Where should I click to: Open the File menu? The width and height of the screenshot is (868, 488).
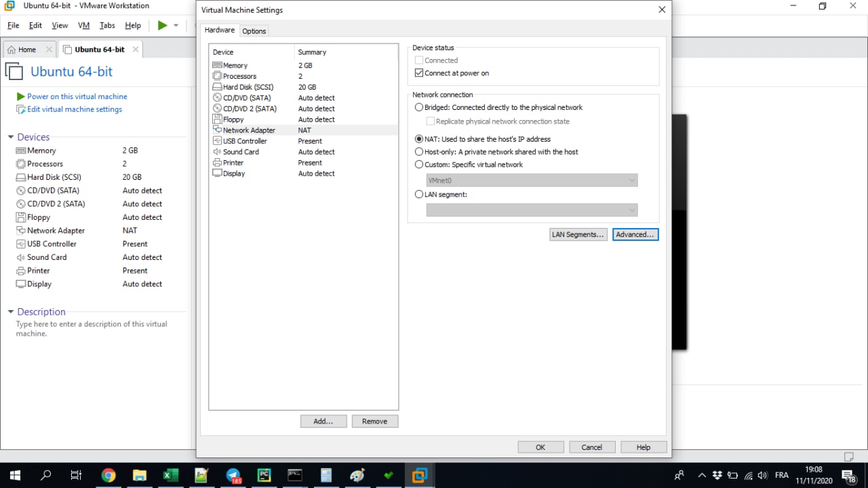click(13, 25)
